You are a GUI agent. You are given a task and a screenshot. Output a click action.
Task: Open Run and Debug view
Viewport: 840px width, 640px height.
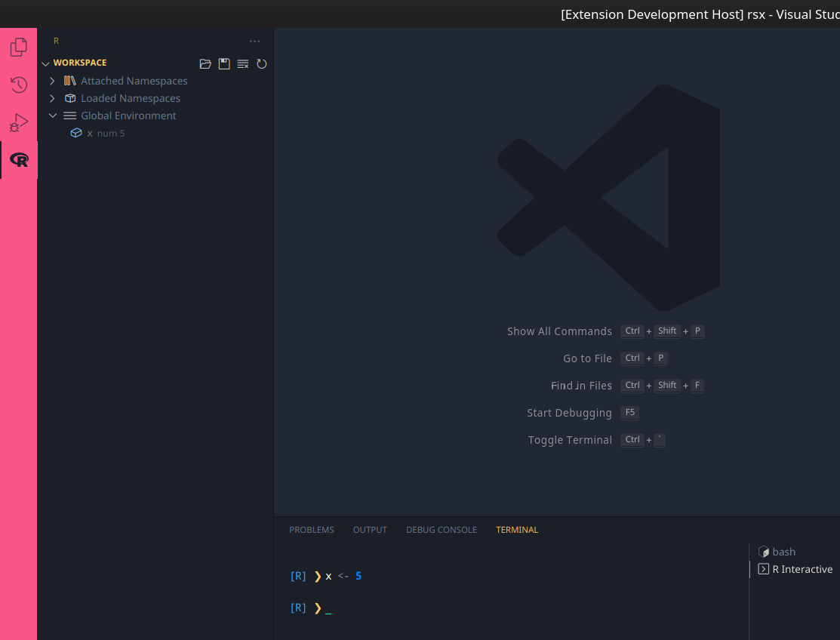(x=19, y=123)
